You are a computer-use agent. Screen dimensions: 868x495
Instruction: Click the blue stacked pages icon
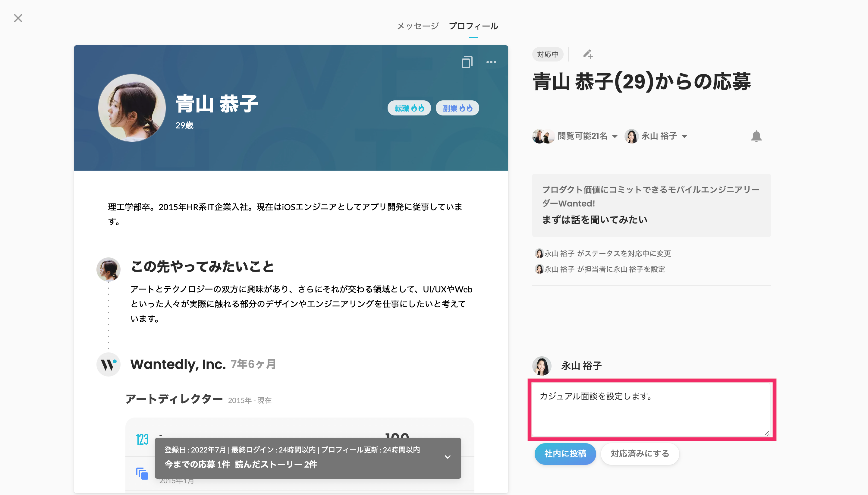click(x=142, y=473)
